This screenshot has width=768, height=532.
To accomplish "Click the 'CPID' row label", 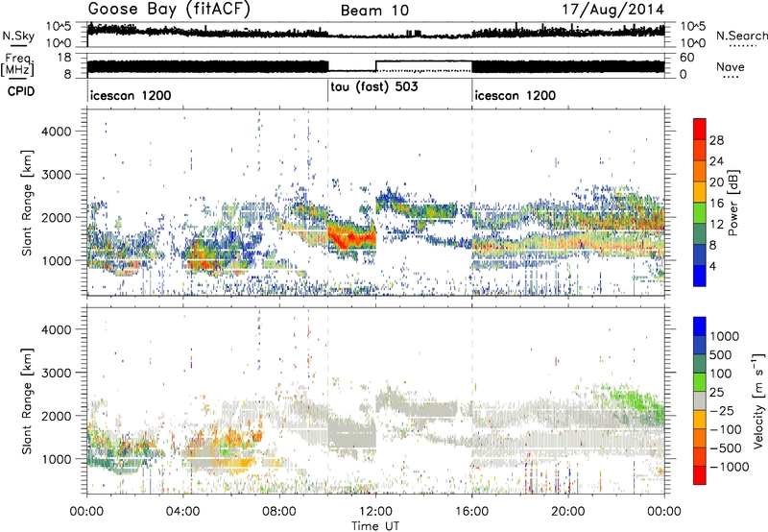I will click(21, 91).
